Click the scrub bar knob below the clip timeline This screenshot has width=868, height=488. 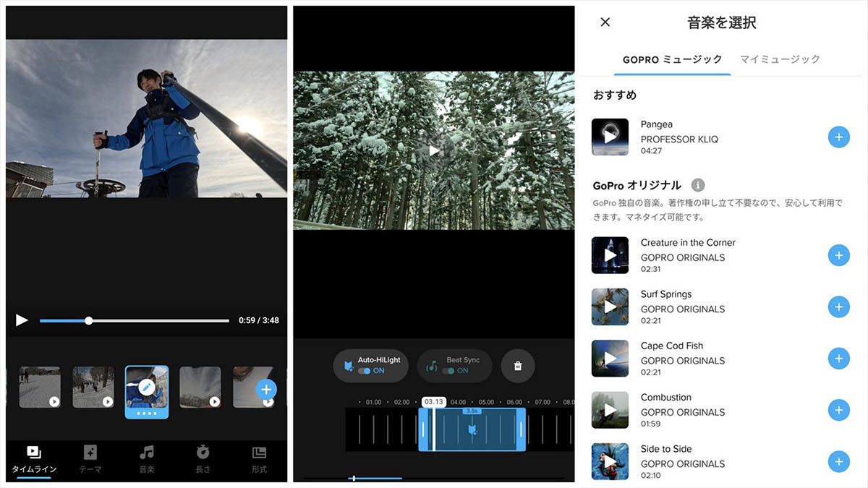coord(353,478)
